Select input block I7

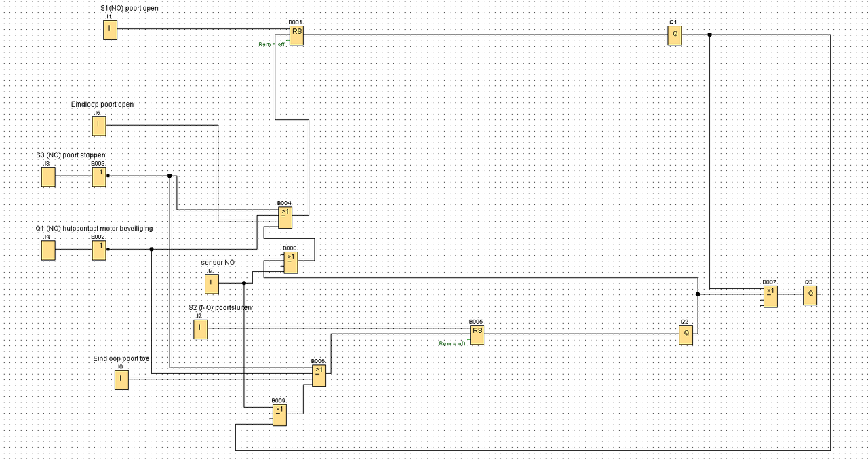click(x=212, y=284)
